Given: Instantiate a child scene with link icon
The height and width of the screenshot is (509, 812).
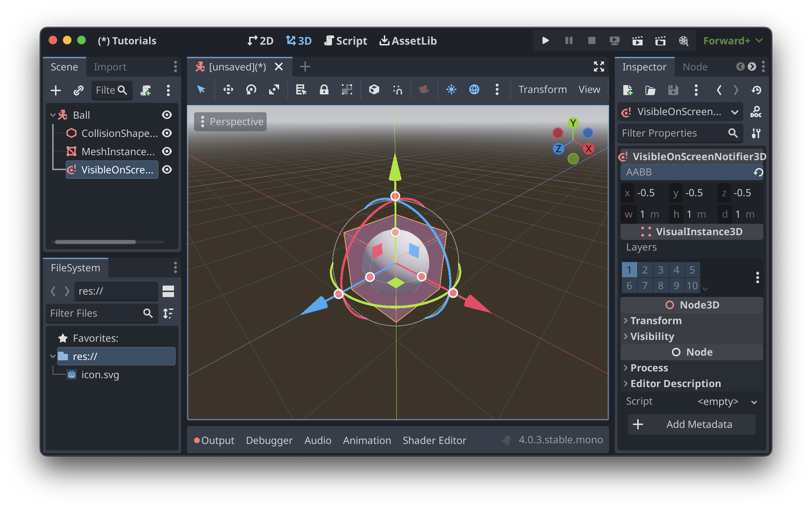Looking at the screenshot, I should click(x=78, y=90).
